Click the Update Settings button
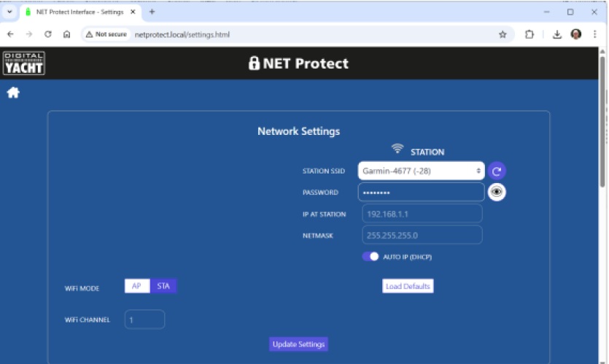The height and width of the screenshot is (364, 609). [x=298, y=344]
